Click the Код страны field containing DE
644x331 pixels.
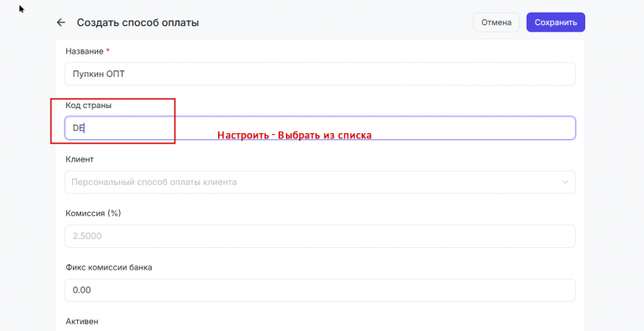320,128
